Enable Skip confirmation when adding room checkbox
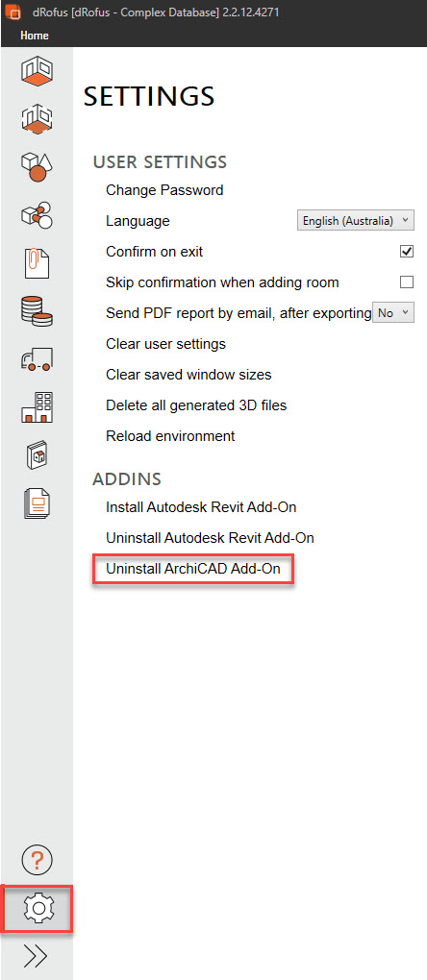 (x=407, y=282)
